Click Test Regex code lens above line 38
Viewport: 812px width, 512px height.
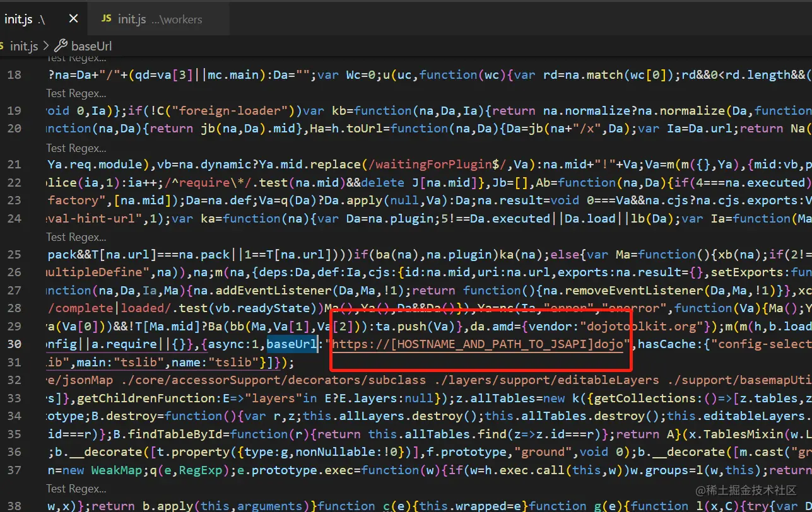tap(77, 489)
